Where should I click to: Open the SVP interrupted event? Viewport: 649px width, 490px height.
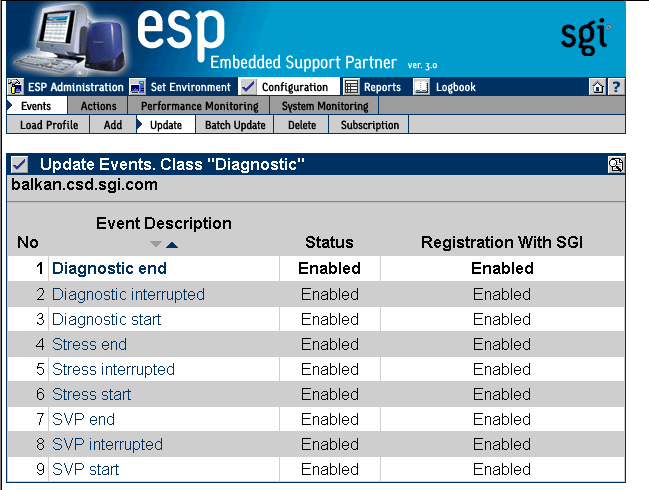point(108,444)
